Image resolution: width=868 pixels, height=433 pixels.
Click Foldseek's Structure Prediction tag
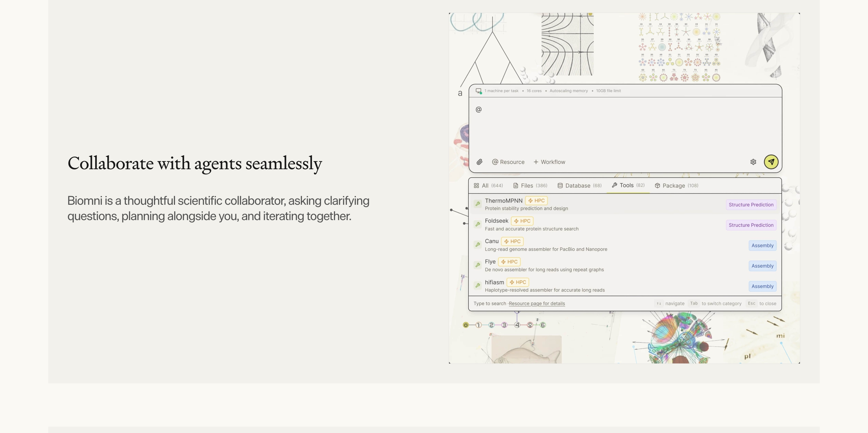tap(751, 225)
